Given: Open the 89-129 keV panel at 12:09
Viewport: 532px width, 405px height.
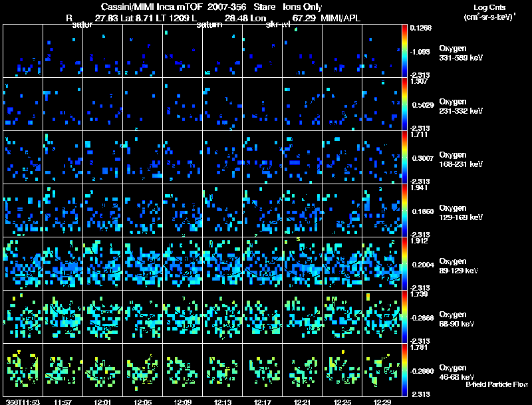Looking at the screenshot, I should pyautogui.click(x=182, y=263).
